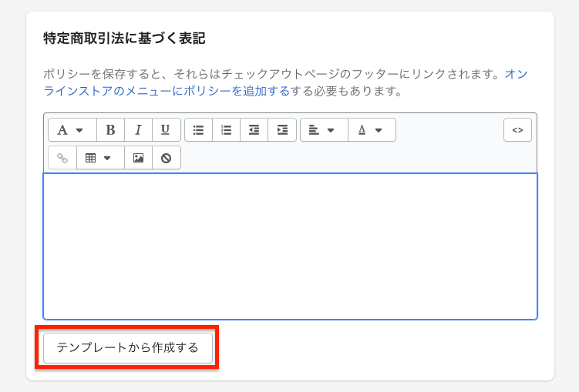Click the insert image icon
The width and height of the screenshot is (579, 392).
[x=138, y=158]
